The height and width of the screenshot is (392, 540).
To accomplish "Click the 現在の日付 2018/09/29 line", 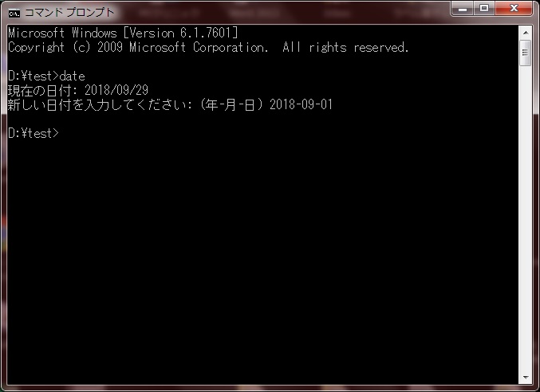I will click(x=78, y=90).
